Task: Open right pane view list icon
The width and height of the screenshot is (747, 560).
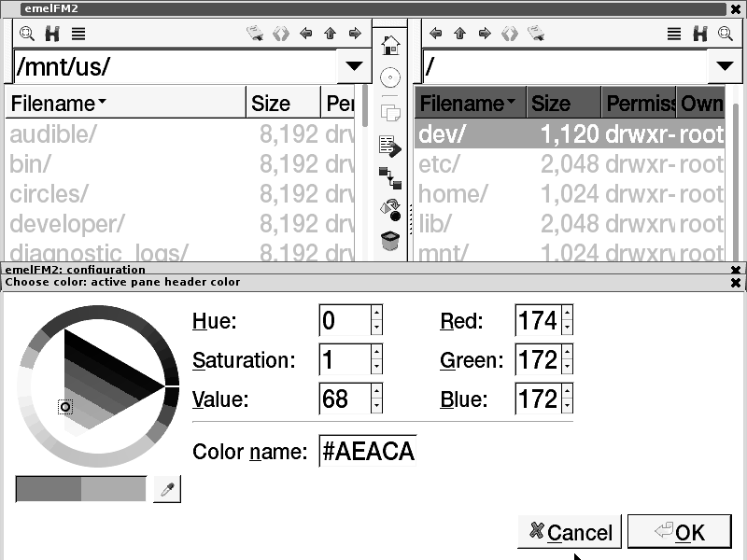Action: point(673,34)
